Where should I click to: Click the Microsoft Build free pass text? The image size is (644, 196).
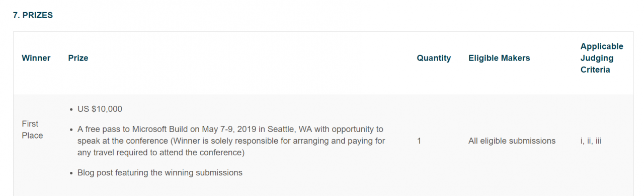[231, 141]
